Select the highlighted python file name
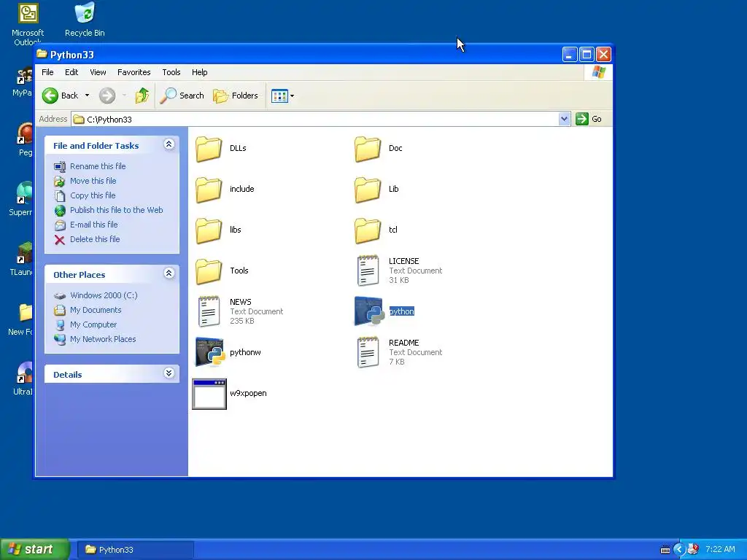 click(402, 311)
